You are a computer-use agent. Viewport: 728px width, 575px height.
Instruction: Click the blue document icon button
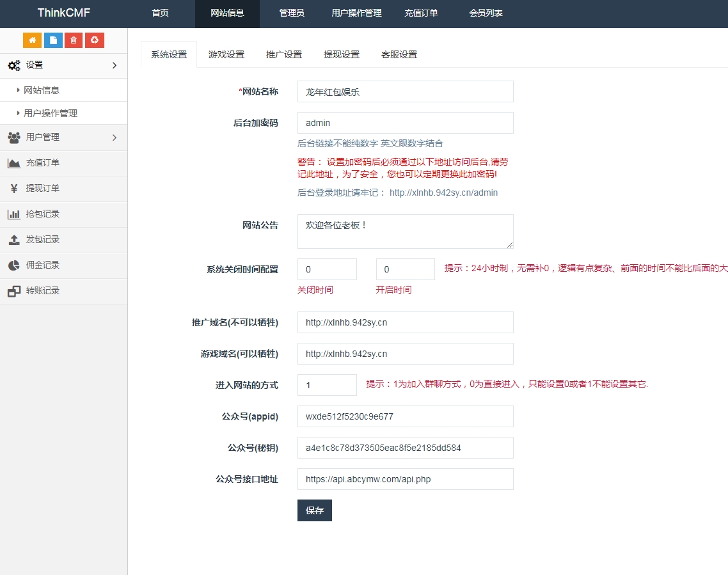[x=53, y=40]
